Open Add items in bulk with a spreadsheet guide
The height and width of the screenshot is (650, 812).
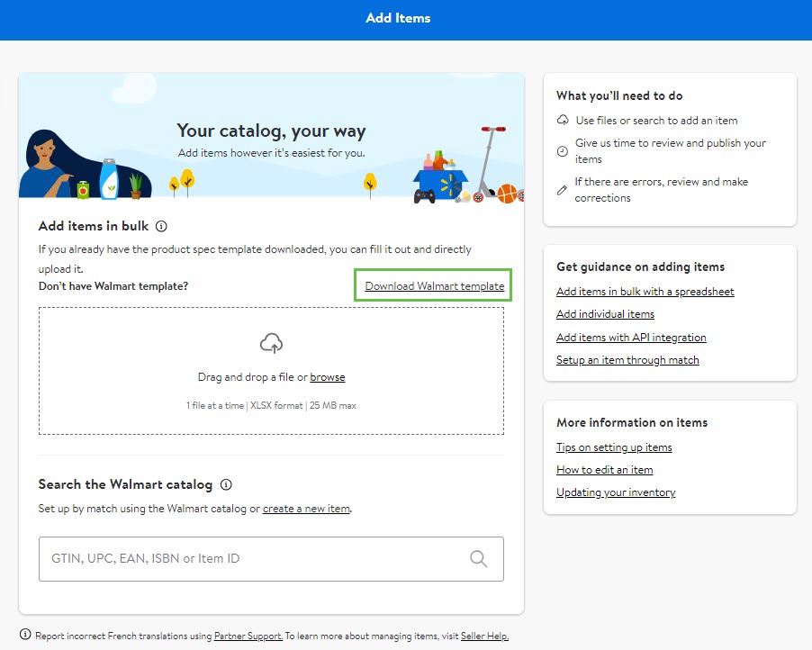coord(645,292)
